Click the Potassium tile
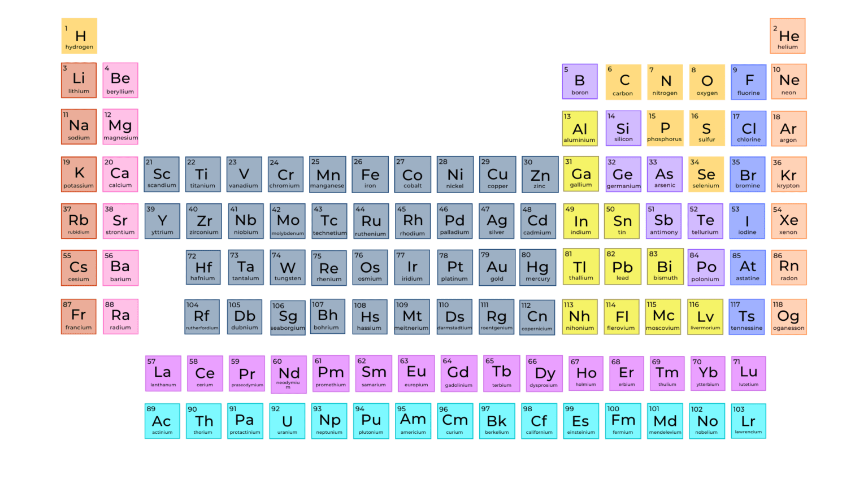Screen dimensions: 868x488 [x=79, y=175]
